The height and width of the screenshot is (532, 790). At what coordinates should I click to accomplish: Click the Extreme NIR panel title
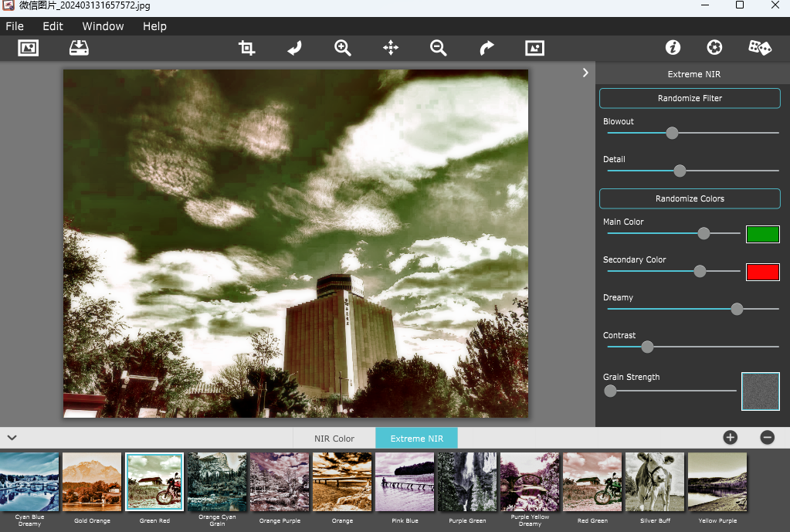click(693, 74)
